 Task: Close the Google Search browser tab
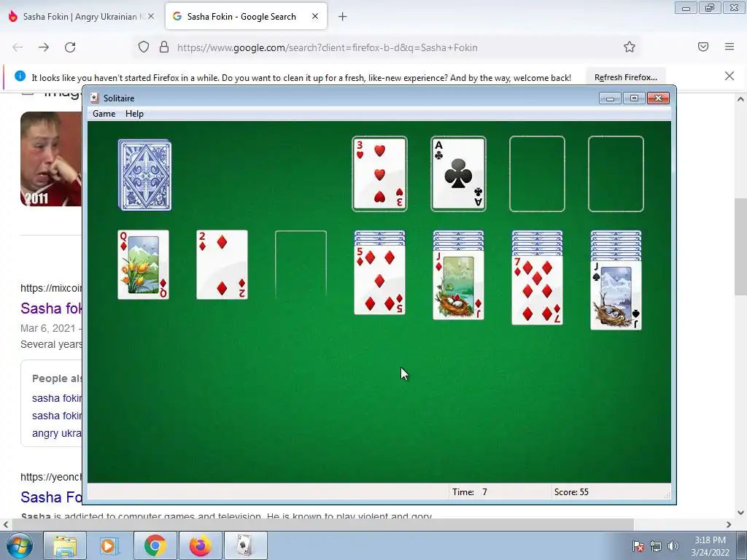(315, 16)
